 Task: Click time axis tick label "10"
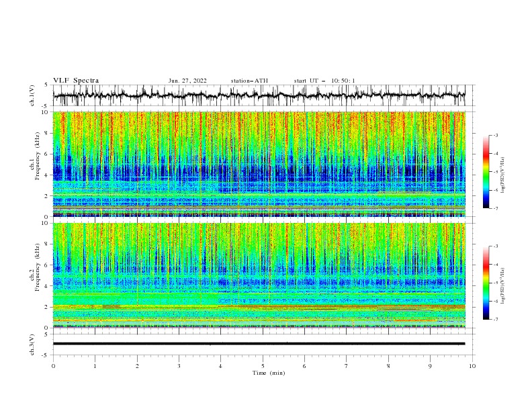(x=472, y=366)
